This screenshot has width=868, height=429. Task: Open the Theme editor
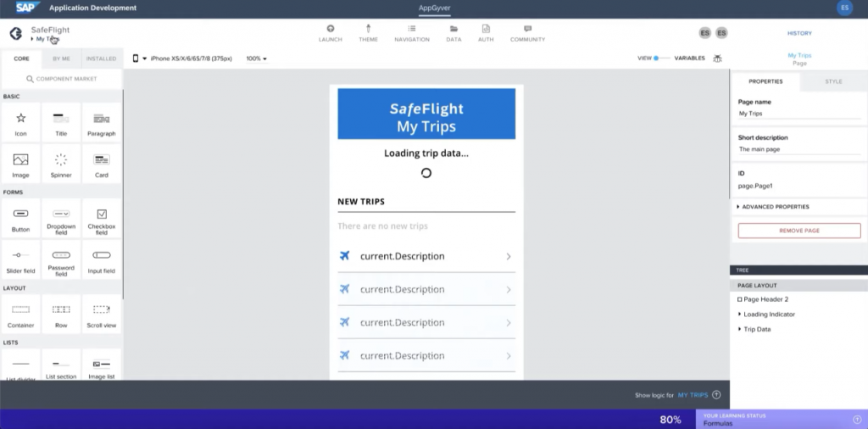click(x=368, y=33)
